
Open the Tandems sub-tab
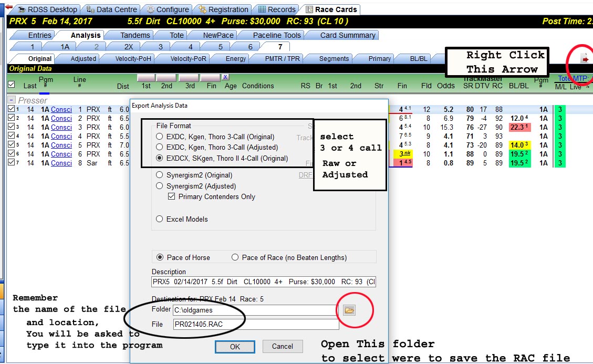[135, 35]
